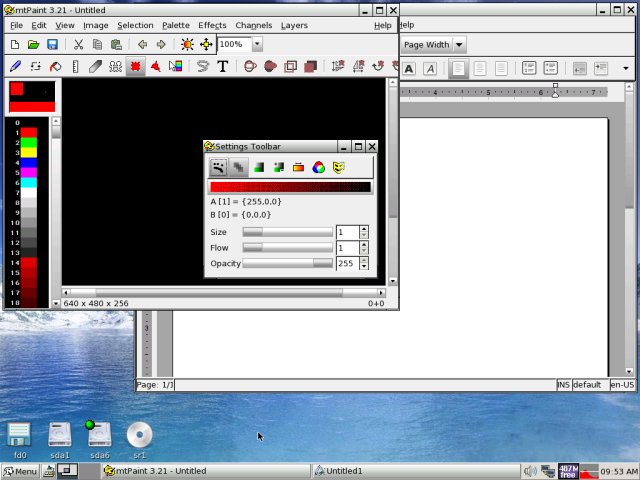
Task: Increase the Size spinner value
Action: pyautogui.click(x=364, y=228)
